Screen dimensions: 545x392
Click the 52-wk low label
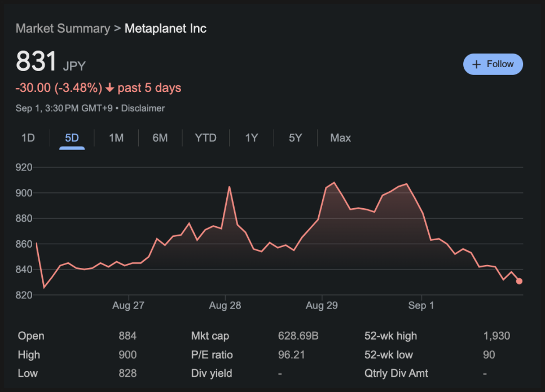coord(389,355)
